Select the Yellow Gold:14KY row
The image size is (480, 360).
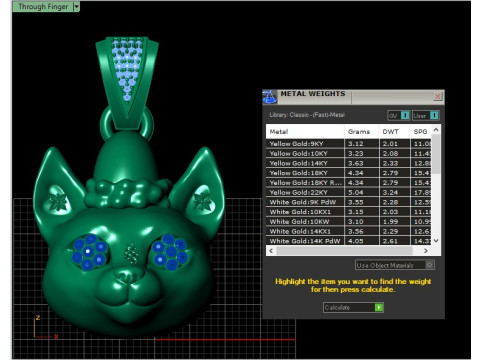click(x=349, y=163)
